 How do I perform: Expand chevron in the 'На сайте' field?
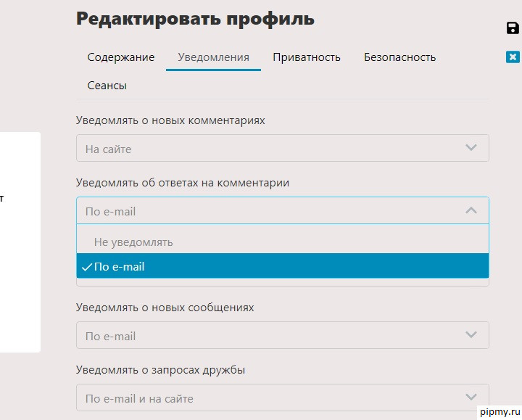point(471,147)
